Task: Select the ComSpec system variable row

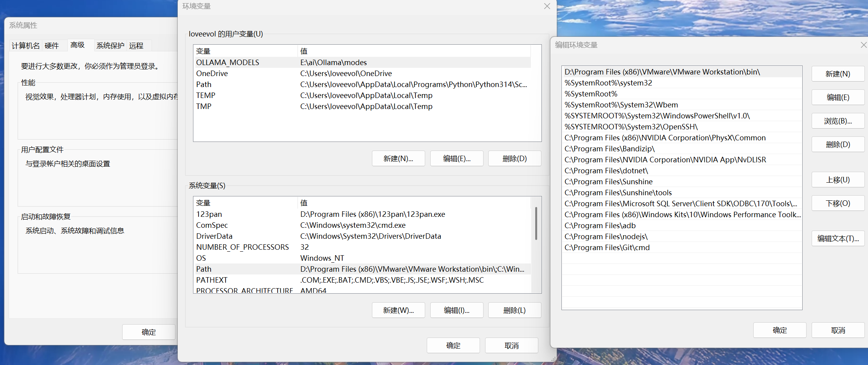Action: point(362,225)
